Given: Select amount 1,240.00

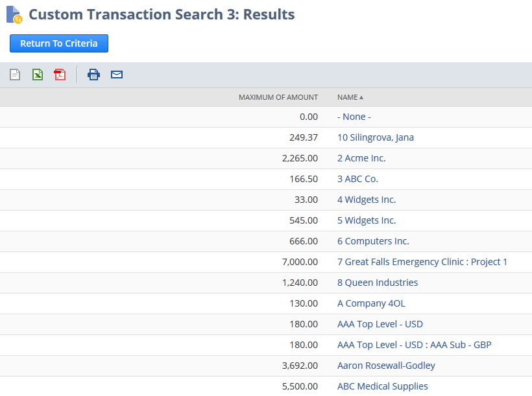Looking at the screenshot, I should tap(300, 283).
